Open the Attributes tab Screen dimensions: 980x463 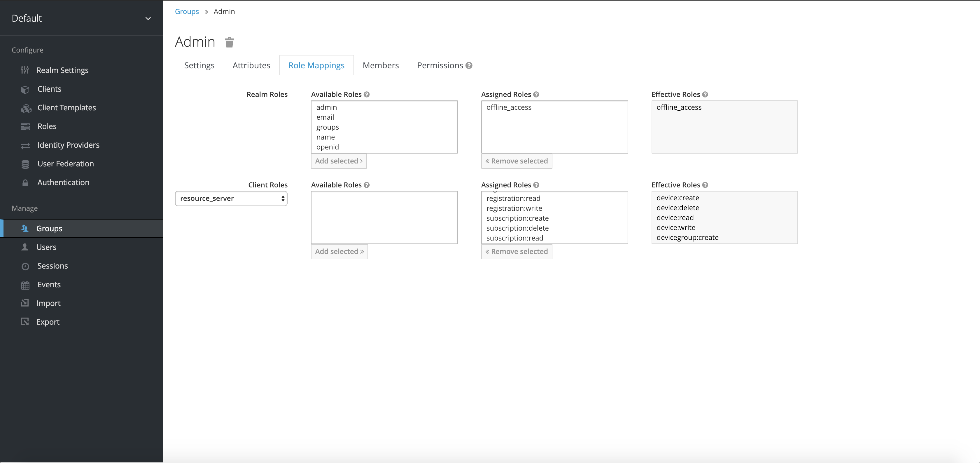[251, 65]
